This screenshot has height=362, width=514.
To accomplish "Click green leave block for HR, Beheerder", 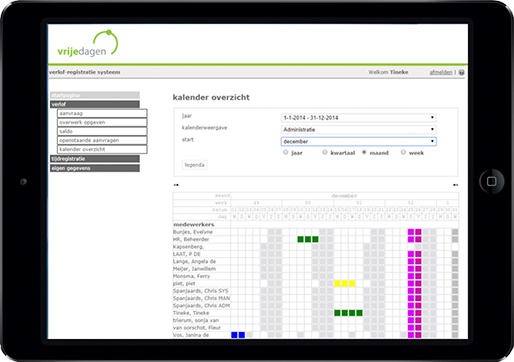I will tap(308, 239).
